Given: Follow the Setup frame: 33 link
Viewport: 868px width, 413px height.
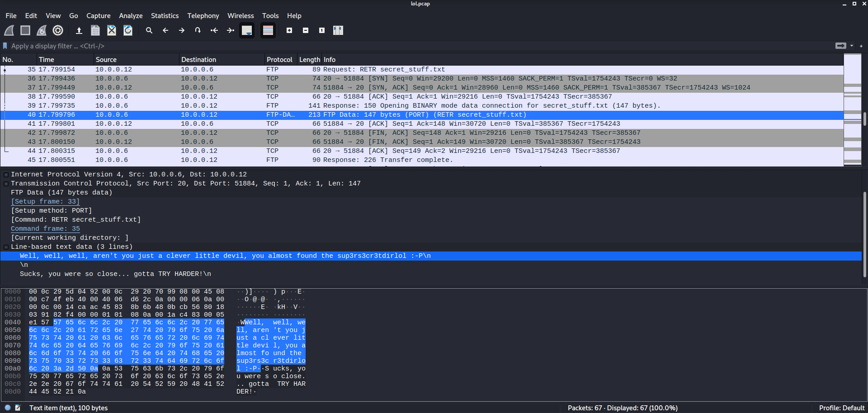Looking at the screenshot, I should [x=45, y=201].
